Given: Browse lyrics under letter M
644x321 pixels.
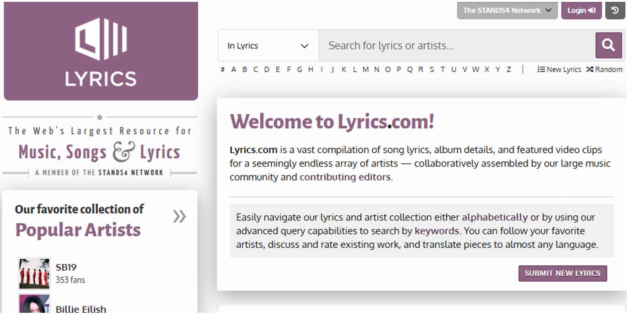Looking at the screenshot, I should (365, 70).
